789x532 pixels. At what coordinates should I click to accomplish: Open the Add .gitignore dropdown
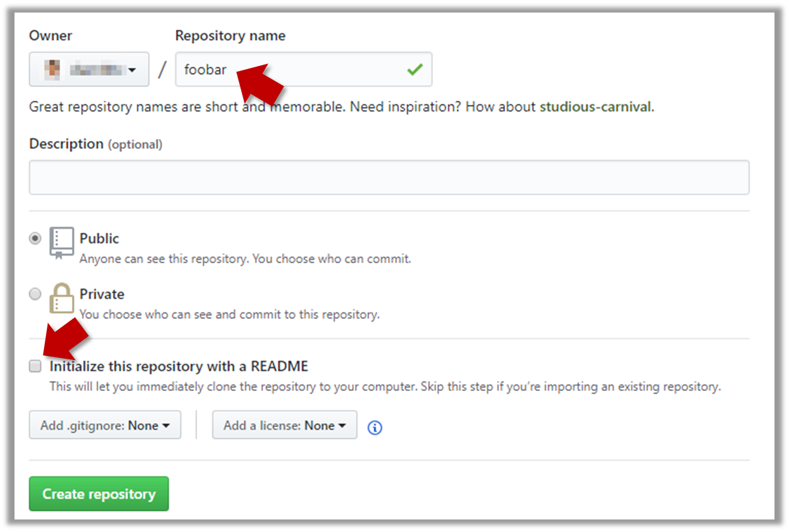pyautogui.click(x=105, y=425)
